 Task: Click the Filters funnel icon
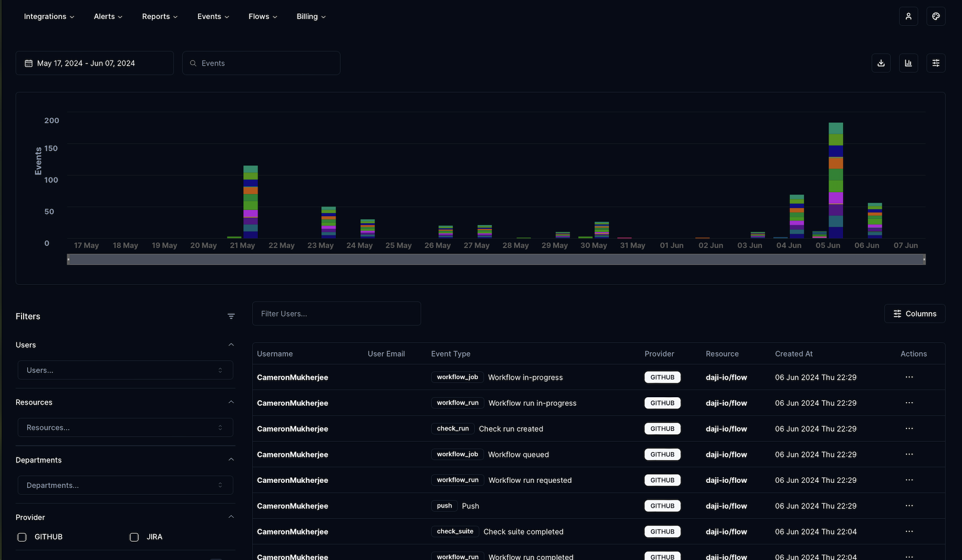(231, 316)
